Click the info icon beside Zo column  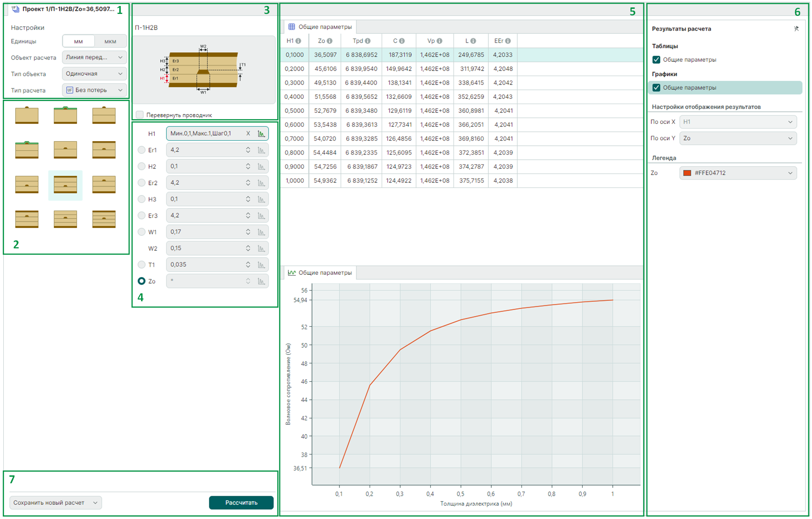coord(330,41)
